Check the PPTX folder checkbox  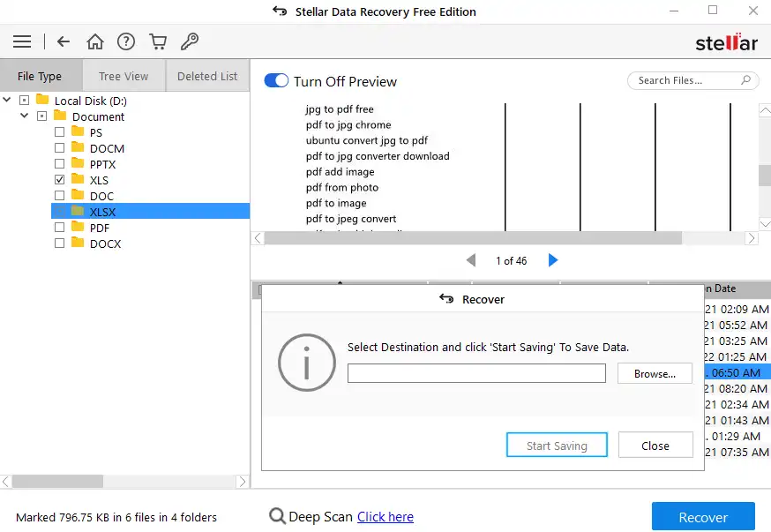tap(59, 164)
